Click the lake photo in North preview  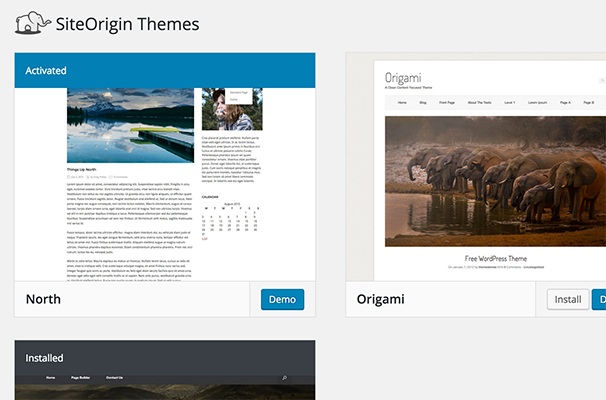131,125
